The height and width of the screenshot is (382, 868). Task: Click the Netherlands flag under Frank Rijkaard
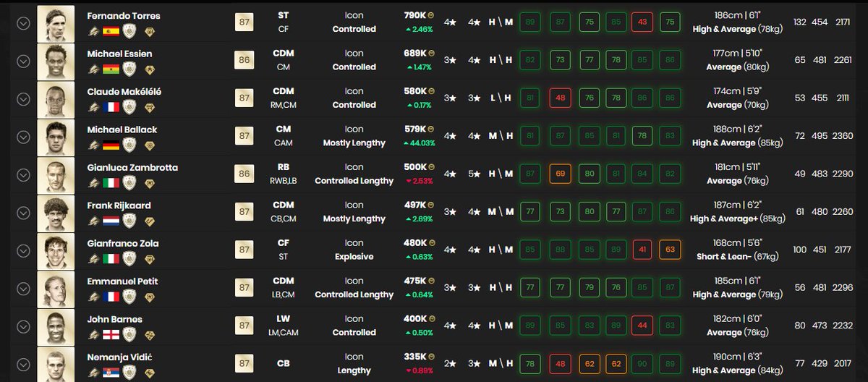click(111, 221)
